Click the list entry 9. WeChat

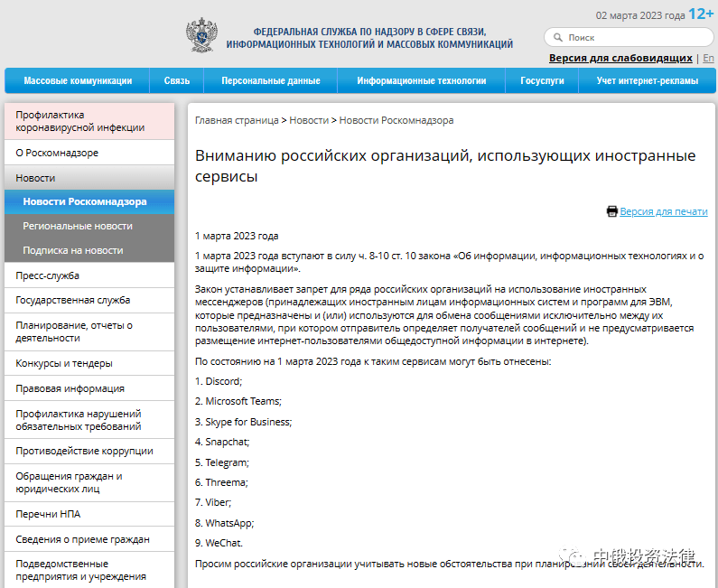219,543
